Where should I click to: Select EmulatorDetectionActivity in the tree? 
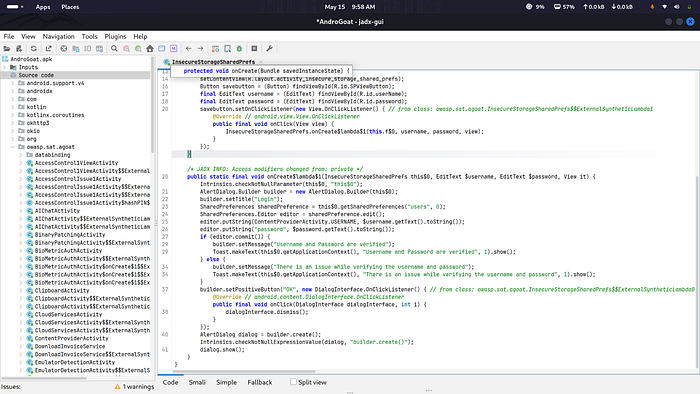pos(75,362)
